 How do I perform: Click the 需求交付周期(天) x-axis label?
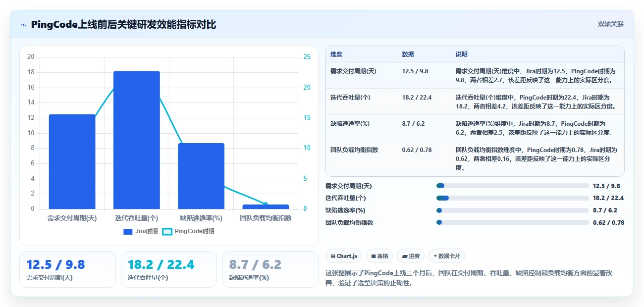pos(72,218)
